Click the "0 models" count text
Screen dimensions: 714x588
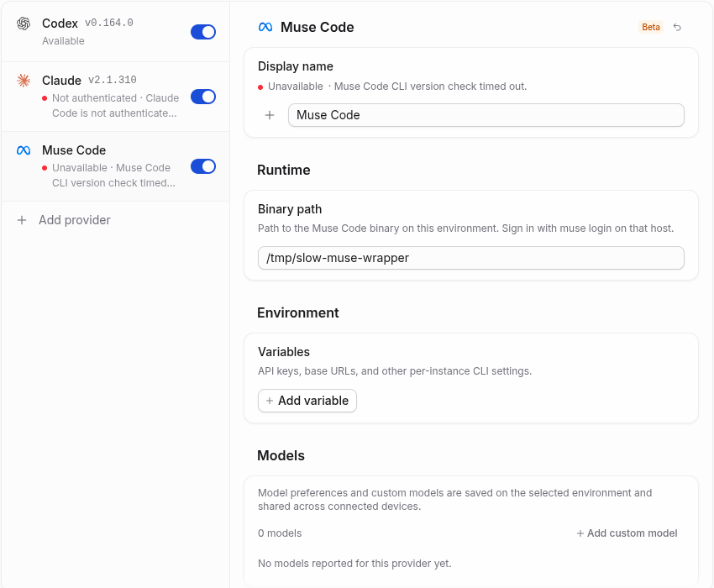point(280,533)
